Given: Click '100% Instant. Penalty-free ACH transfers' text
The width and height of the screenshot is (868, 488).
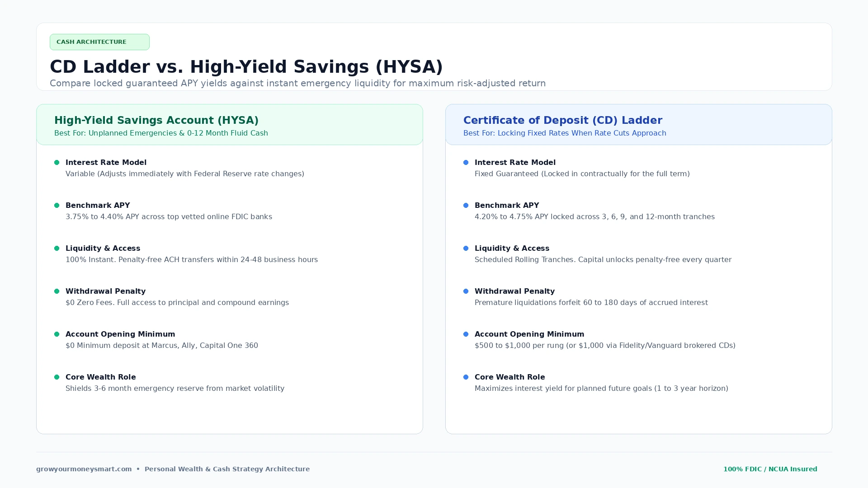Looking at the screenshot, I should tap(192, 260).
